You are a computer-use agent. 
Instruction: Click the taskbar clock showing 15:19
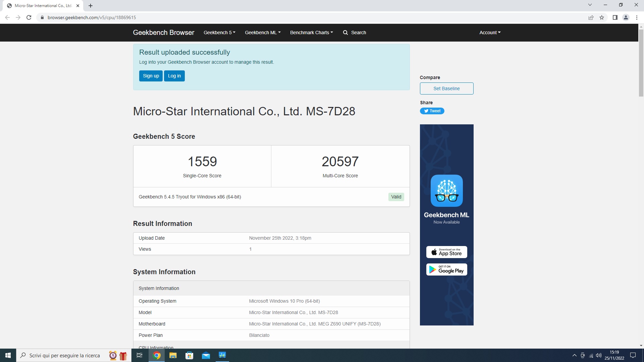tap(614, 355)
